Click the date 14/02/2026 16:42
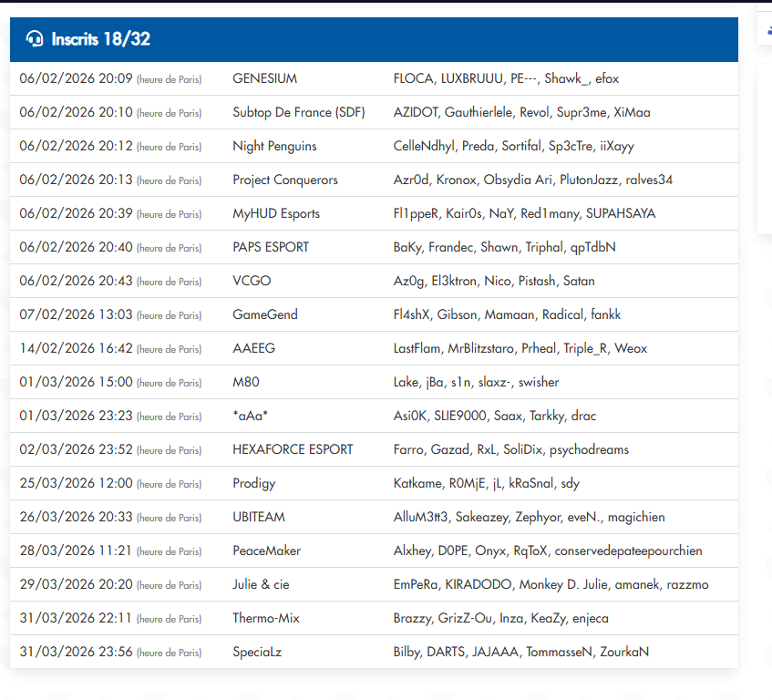The width and height of the screenshot is (772, 700). coord(76,348)
